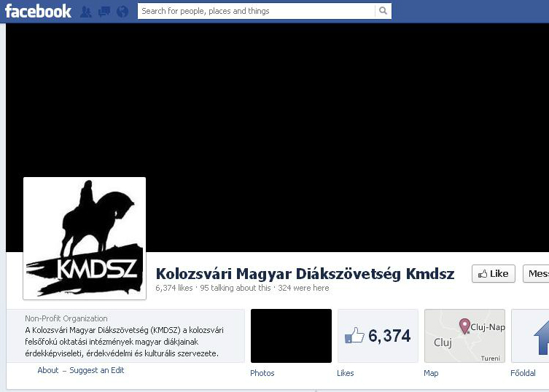
Task: Open the Főoldal house icon tile
Action: (530, 336)
